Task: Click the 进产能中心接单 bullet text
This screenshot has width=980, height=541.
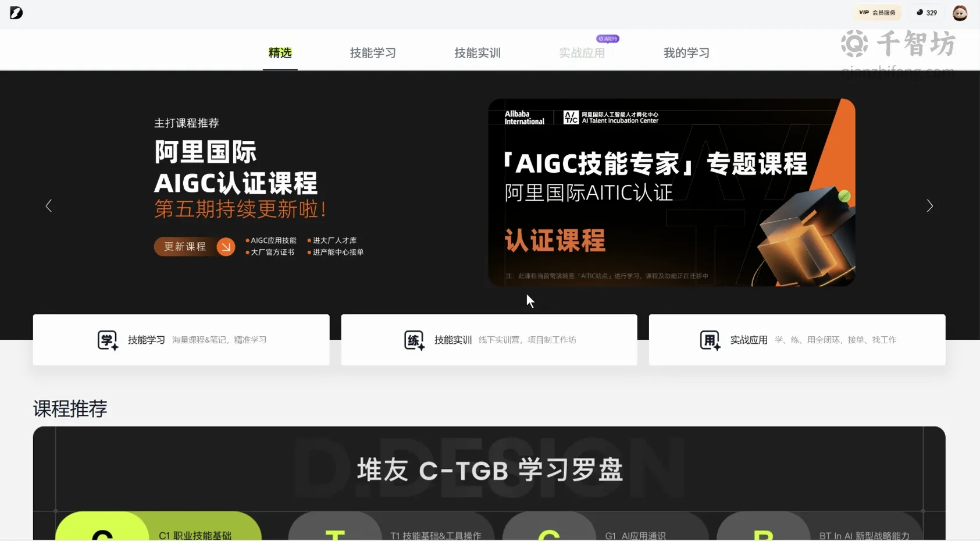Action: tap(338, 252)
